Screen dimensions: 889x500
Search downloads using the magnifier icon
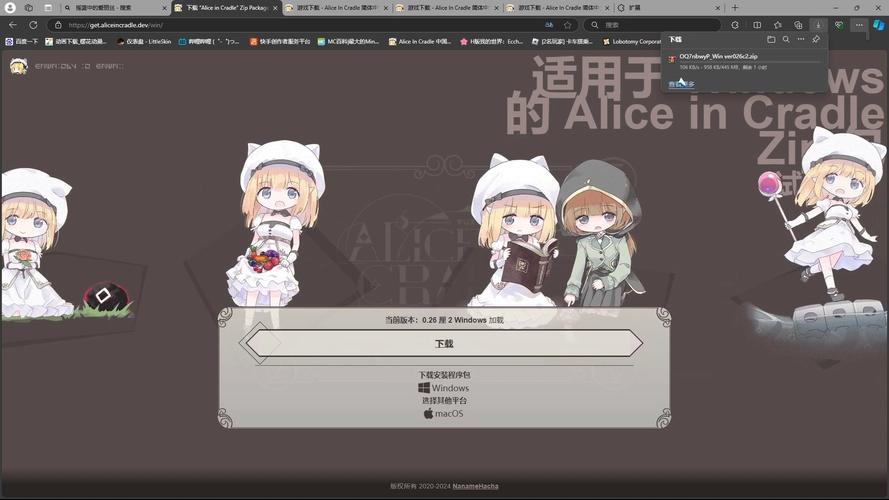[x=786, y=39]
